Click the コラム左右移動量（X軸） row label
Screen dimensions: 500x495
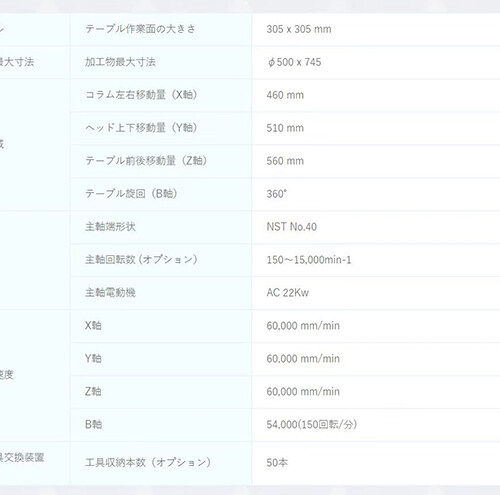pyautogui.click(x=141, y=95)
